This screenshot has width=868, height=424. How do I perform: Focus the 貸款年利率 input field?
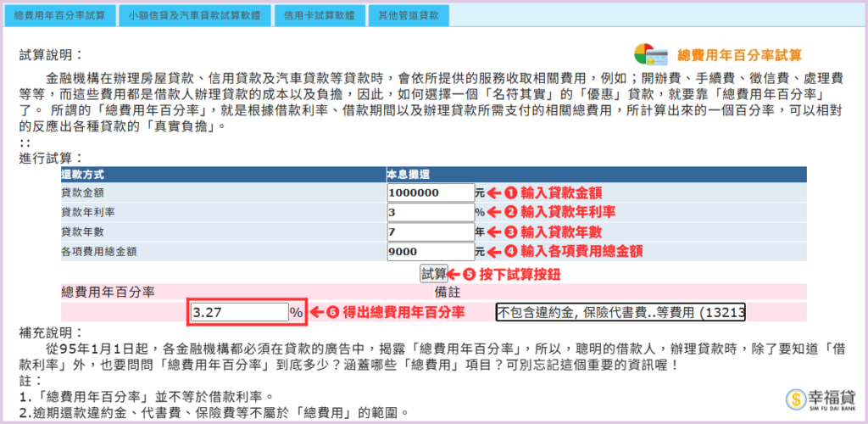[x=430, y=212]
